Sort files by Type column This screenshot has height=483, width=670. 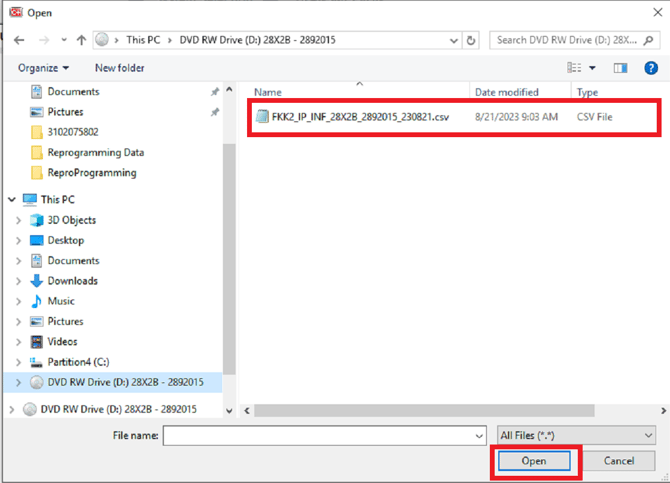(588, 92)
